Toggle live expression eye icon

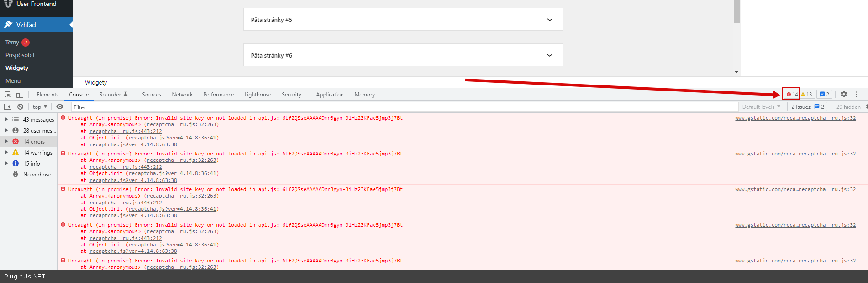[x=60, y=107]
